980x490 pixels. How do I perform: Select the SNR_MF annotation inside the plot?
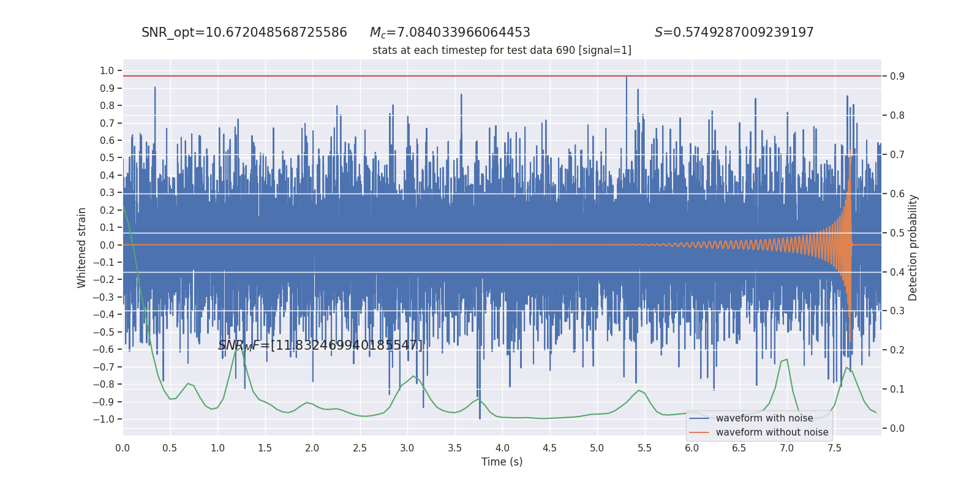click(320, 345)
